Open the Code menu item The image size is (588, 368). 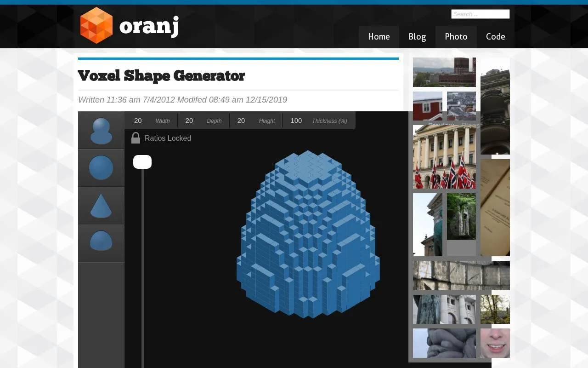pos(496,37)
